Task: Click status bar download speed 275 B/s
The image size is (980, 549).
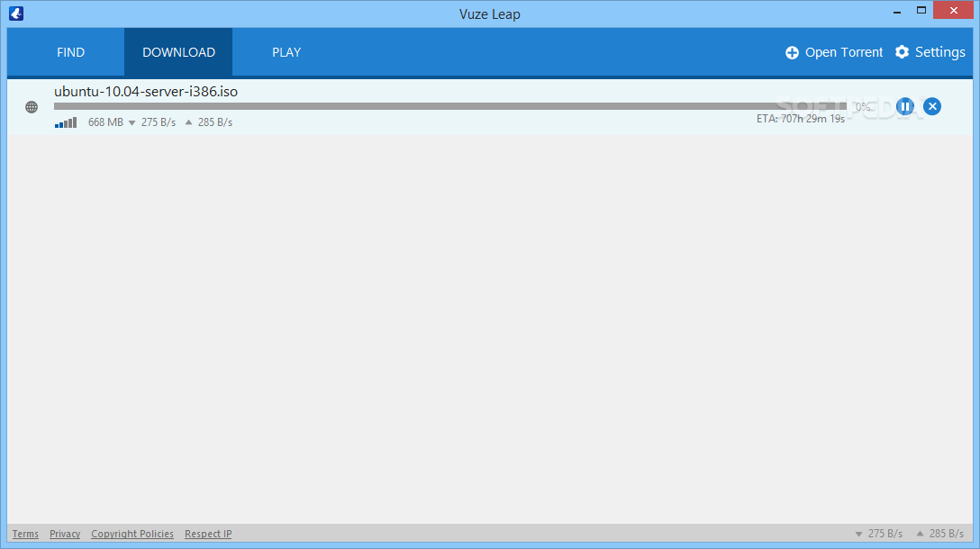Action: pos(885,534)
